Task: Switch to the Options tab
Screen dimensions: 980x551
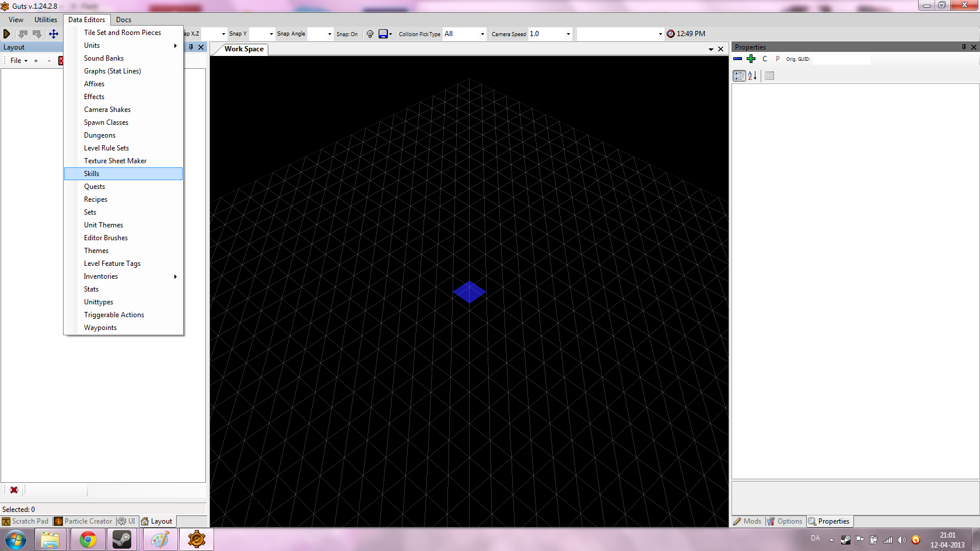Action: pos(785,521)
